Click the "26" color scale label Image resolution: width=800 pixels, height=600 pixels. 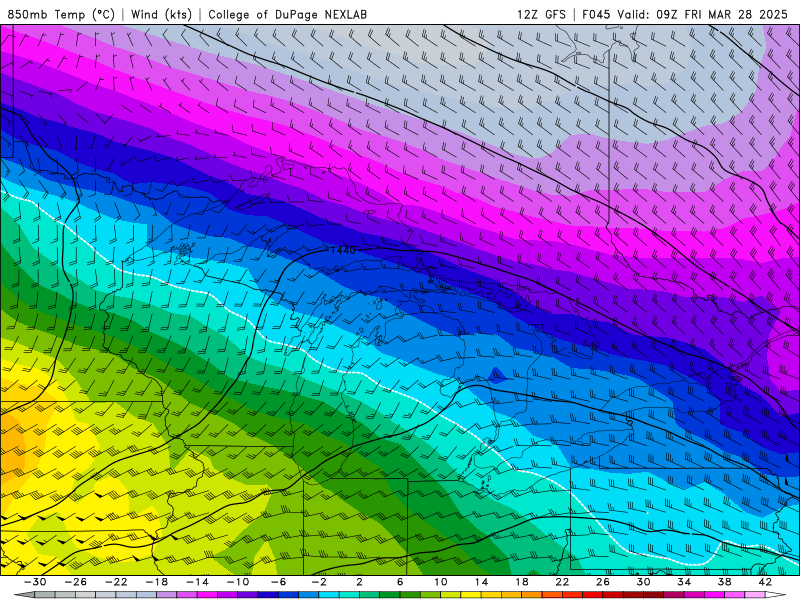pyautogui.click(x=603, y=582)
